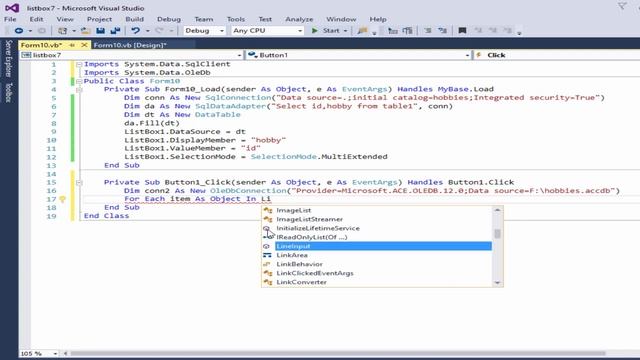Click the Visual Studio logo icon
The height and width of the screenshot is (360, 640).
(12, 8)
